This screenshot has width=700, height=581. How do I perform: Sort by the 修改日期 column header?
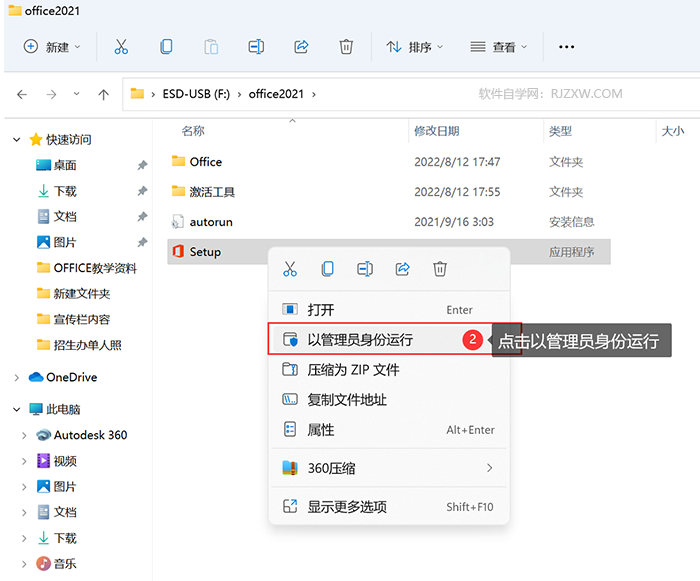[x=437, y=131]
